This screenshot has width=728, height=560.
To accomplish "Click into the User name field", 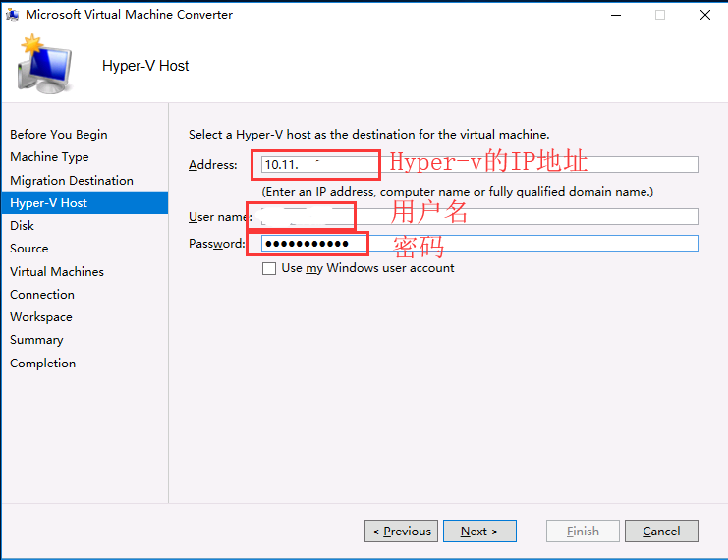I will coord(479,216).
